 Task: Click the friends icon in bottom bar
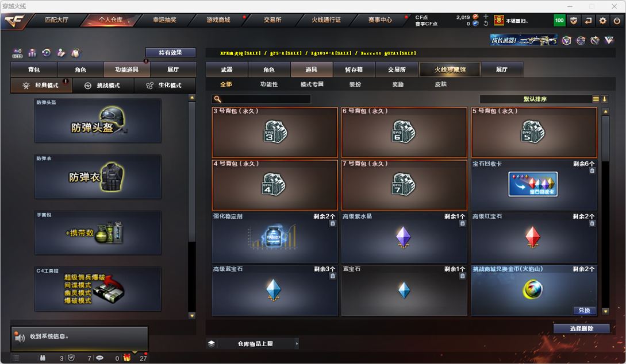tap(43, 358)
